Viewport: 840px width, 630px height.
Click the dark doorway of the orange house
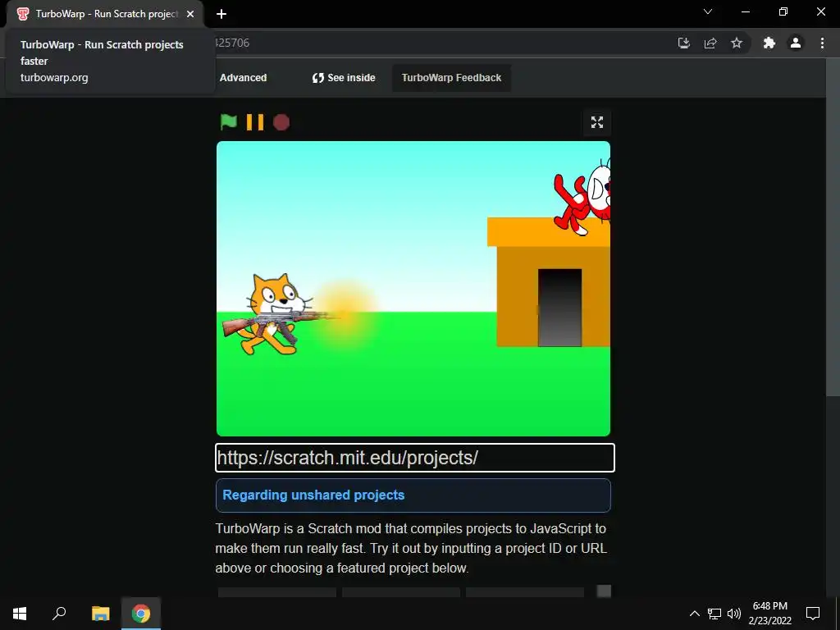pos(559,308)
